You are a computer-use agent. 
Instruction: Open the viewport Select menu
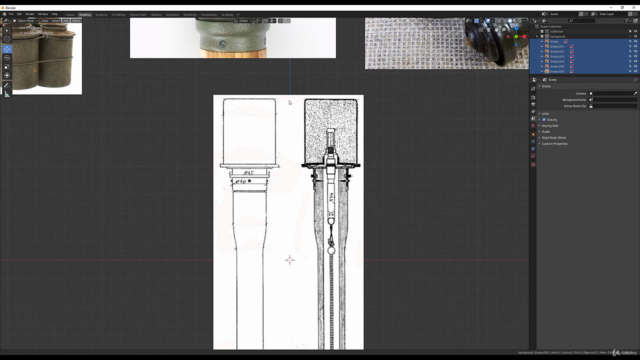[x=56, y=20]
